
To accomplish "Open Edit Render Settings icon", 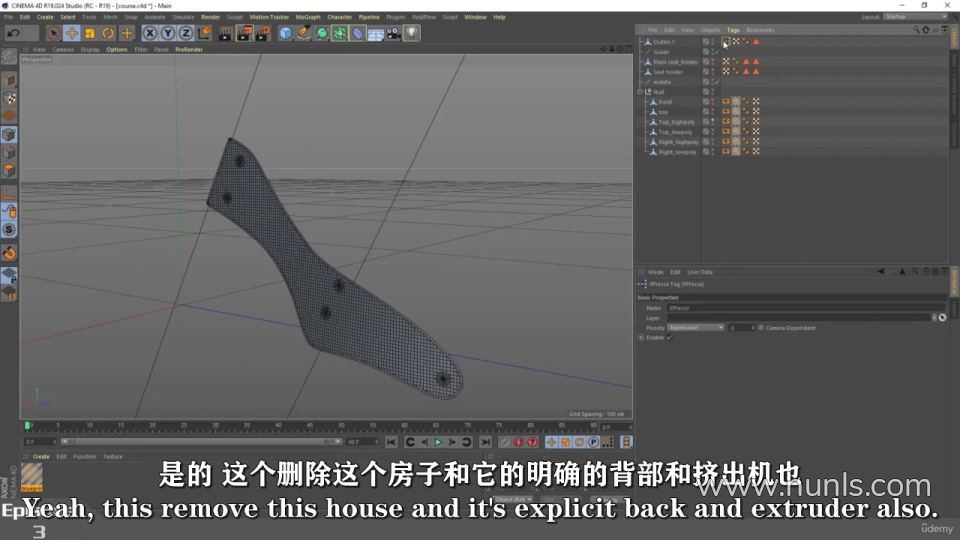I will click(x=262, y=33).
